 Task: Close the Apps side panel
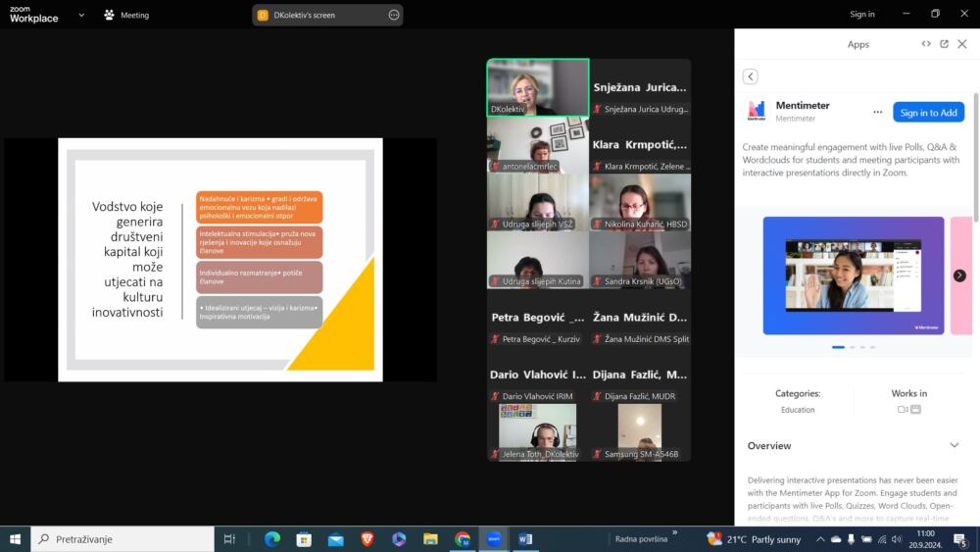[962, 44]
